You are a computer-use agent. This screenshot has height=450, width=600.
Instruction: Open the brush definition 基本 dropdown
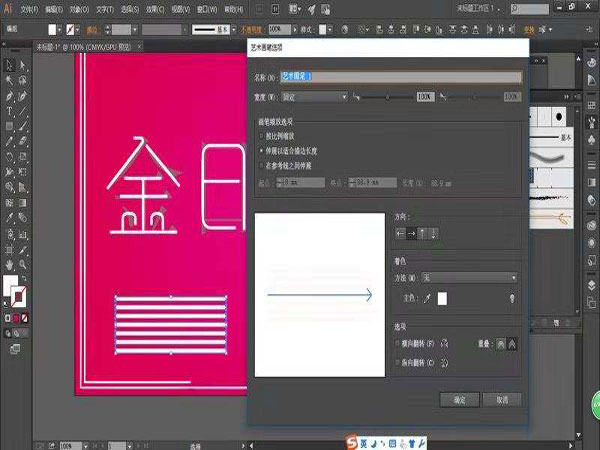point(234,29)
